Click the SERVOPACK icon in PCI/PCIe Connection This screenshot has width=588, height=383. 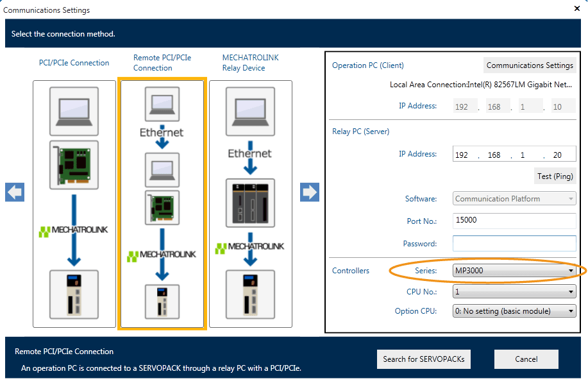(x=74, y=294)
